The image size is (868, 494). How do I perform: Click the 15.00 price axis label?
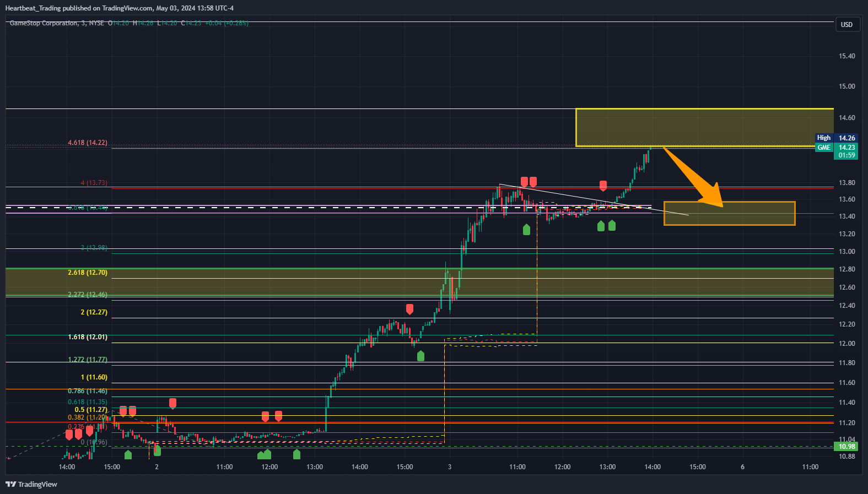click(847, 86)
